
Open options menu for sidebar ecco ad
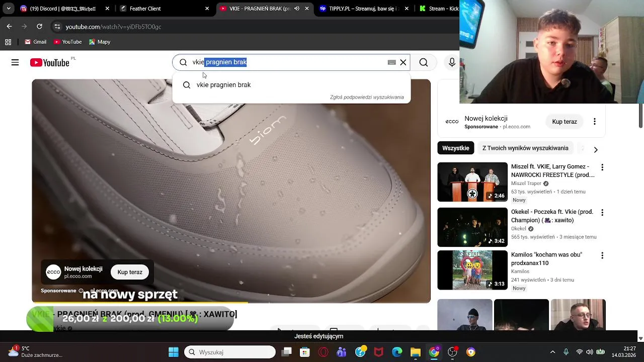(594, 122)
